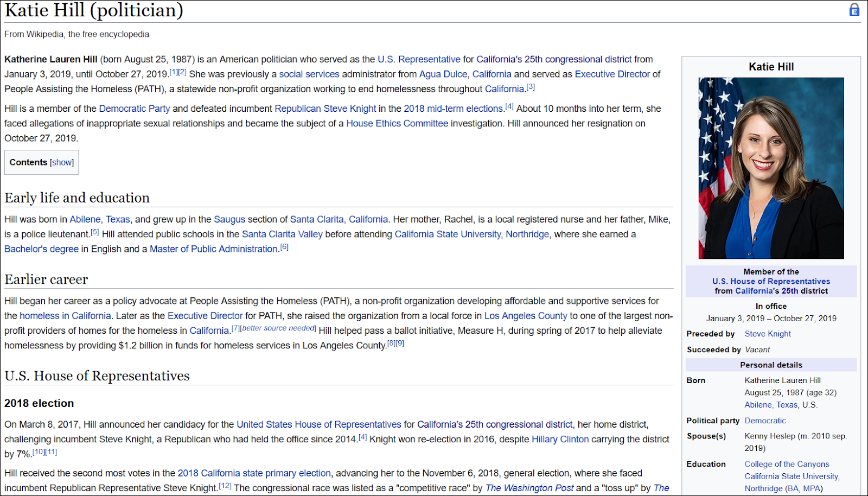Open U.S. House of Representatives link in infobox
The image size is (868, 496).
pyautogui.click(x=771, y=281)
